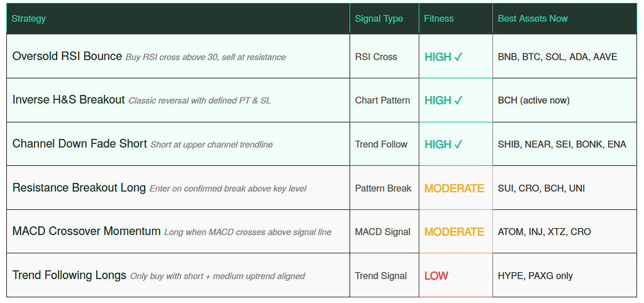This screenshot has width=644, height=303.
Task: Click the RSI Cross signal type cell
Action: (x=376, y=57)
